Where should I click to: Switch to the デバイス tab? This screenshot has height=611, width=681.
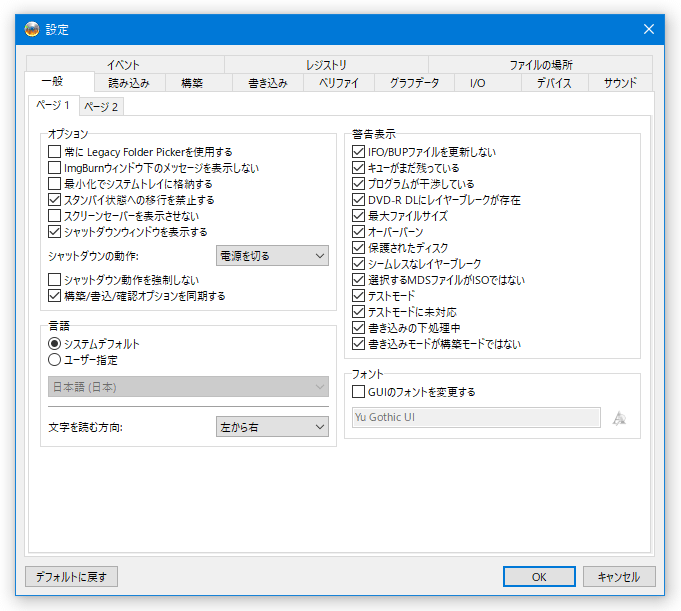coord(554,83)
